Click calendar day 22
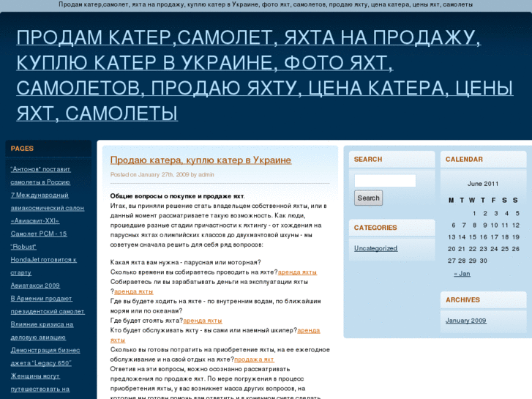This screenshot has height=399, width=532. click(x=473, y=249)
